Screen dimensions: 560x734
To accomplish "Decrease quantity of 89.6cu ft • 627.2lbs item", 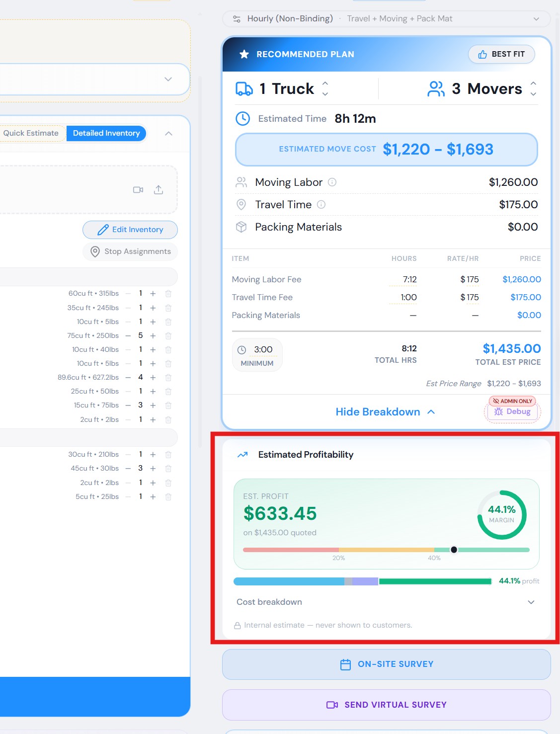I will point(128,378).
